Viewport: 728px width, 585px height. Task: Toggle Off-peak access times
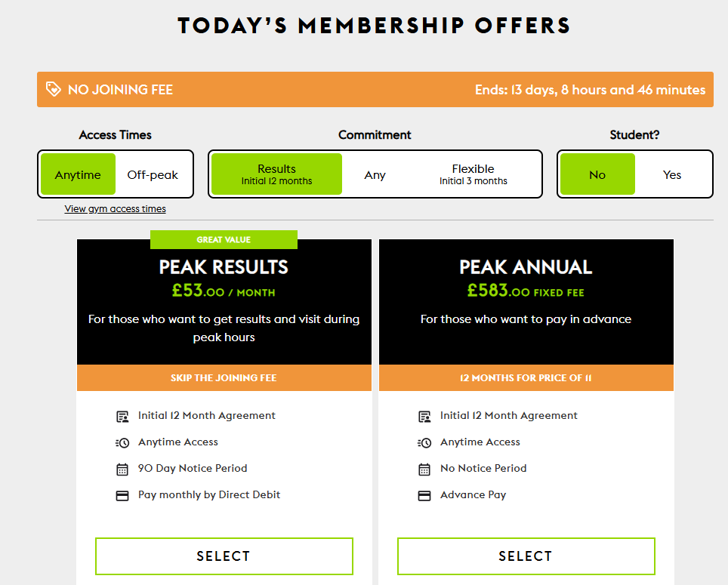(153, 174)
